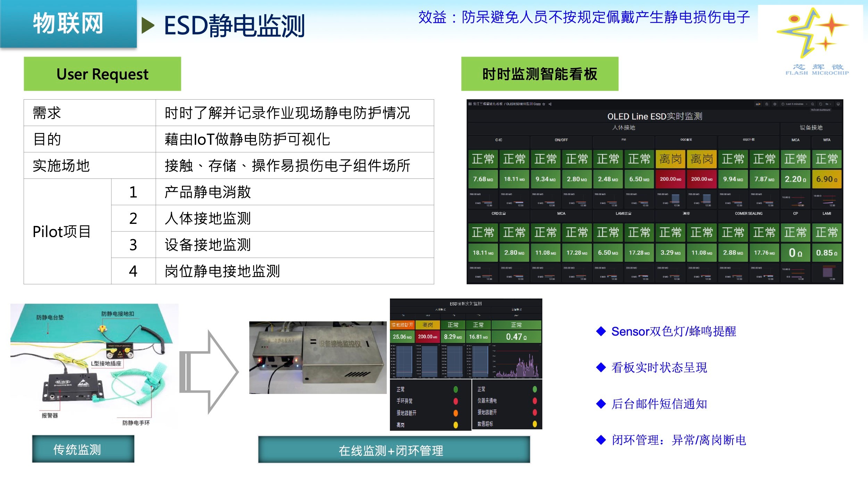
Task: Click the Grafana dashboard settings gear icon
Action: point(775,104)
